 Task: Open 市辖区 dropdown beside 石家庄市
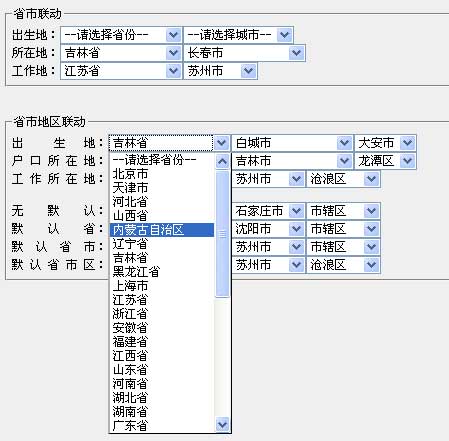coord(343,211)
